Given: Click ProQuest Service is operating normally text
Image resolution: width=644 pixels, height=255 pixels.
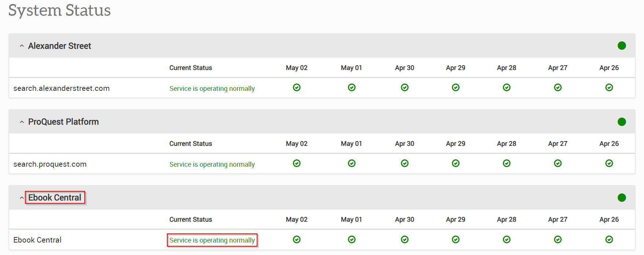Looking at the screenshot, I should [212, 165].
